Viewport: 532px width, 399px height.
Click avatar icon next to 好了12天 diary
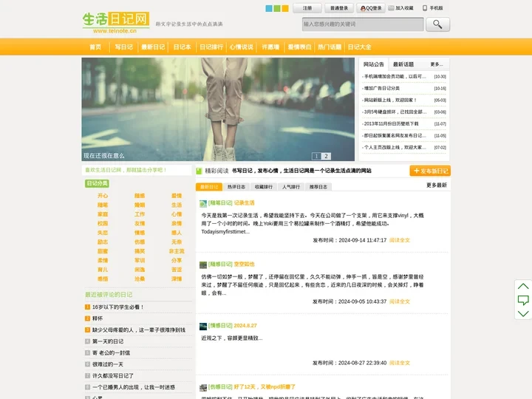(x=203, y=388)
